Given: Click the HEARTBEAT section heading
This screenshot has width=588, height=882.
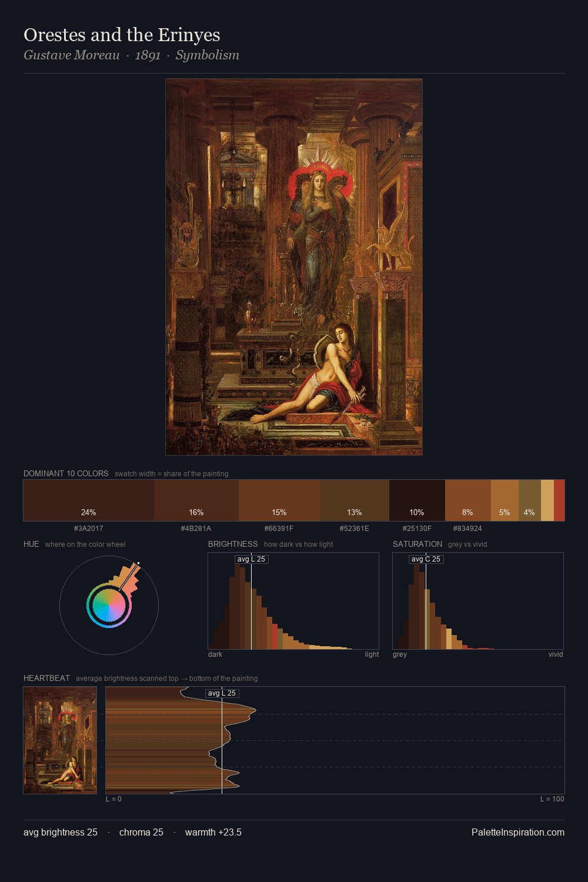Looking at the screenshot, I should click(46, 678).
